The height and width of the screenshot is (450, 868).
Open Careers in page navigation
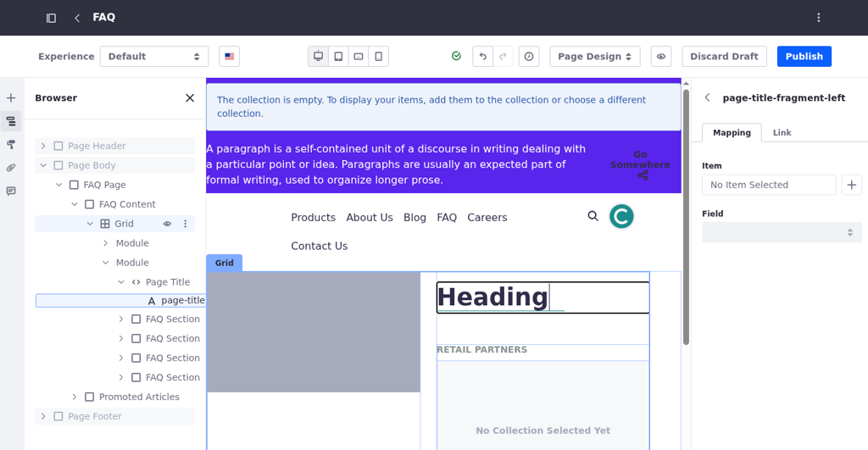tap(487, 218)
